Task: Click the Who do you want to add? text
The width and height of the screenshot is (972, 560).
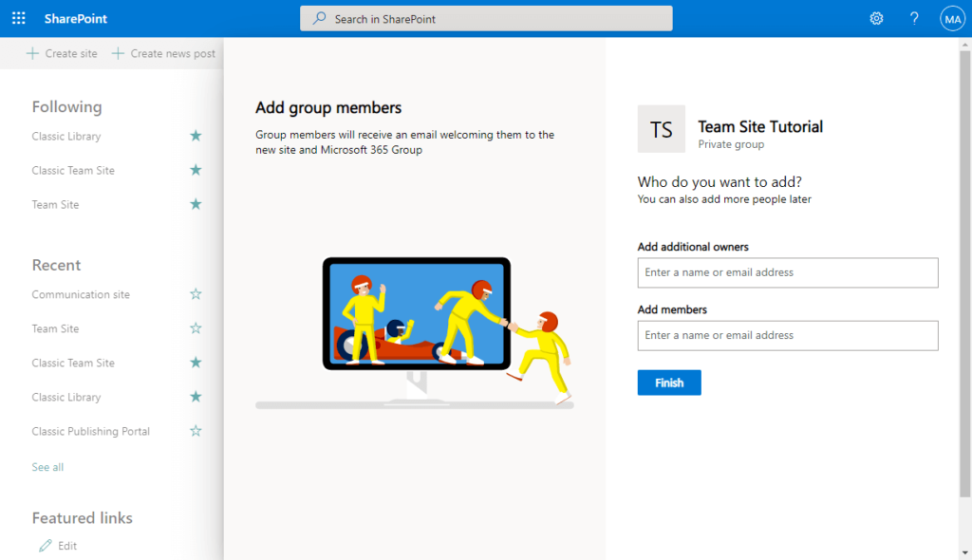Action: 720,181
